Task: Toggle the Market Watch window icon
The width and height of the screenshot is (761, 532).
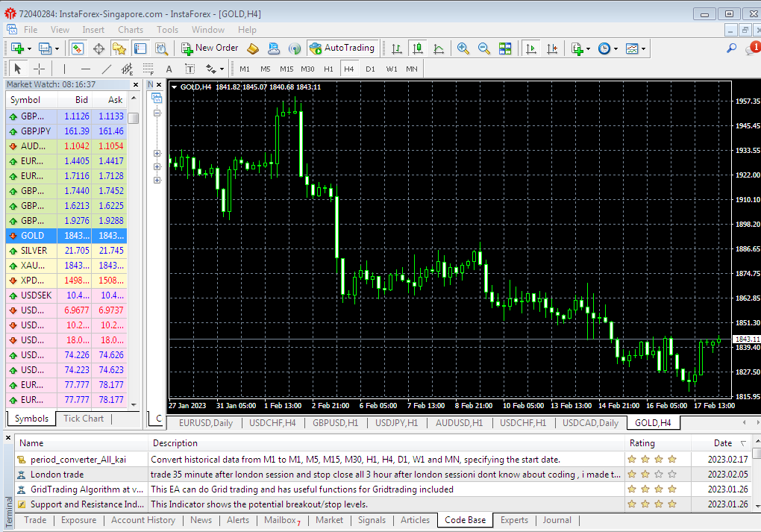Action: pyautogui.click(x=77, y=48)
